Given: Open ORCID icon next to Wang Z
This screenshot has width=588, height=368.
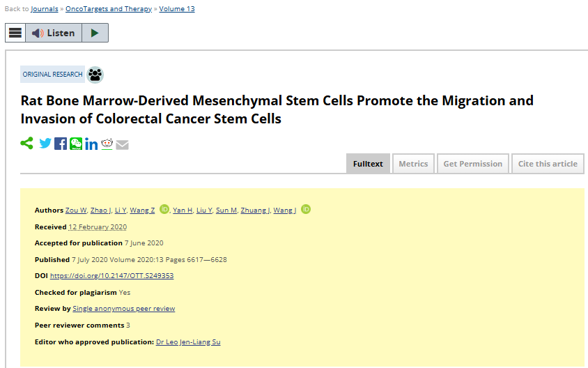Looking at the screenshot, I should coord(164,209).
